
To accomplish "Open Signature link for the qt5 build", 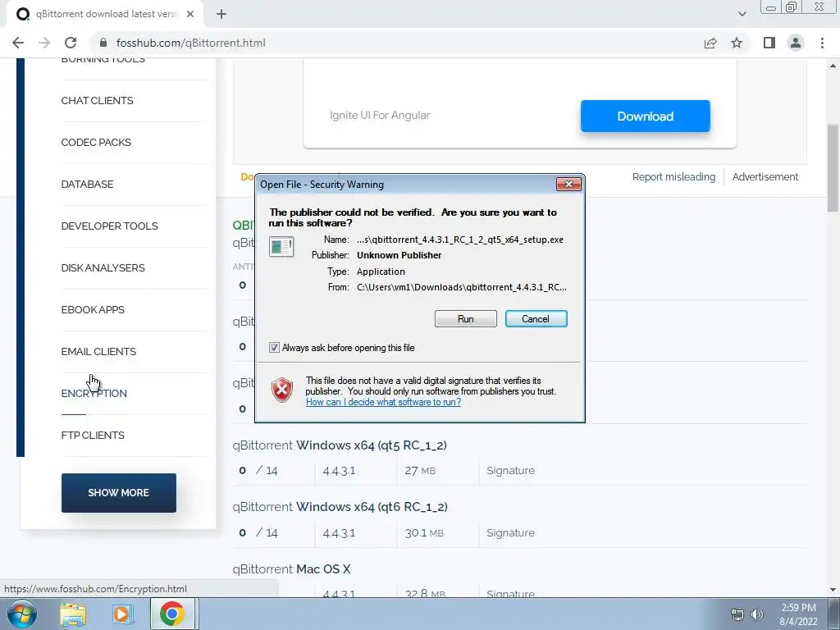I will pos(510,470).
